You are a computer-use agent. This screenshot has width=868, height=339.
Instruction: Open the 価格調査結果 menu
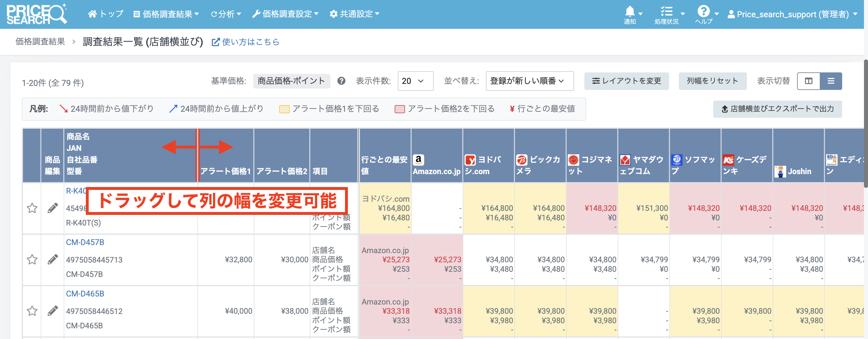[x=166, y=14]
